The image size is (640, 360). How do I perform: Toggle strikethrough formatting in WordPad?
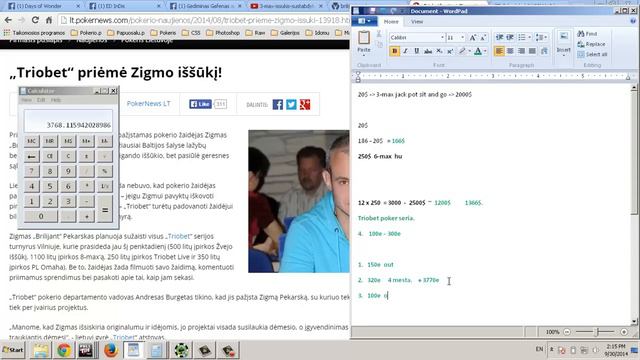click(x=428, y=51)
